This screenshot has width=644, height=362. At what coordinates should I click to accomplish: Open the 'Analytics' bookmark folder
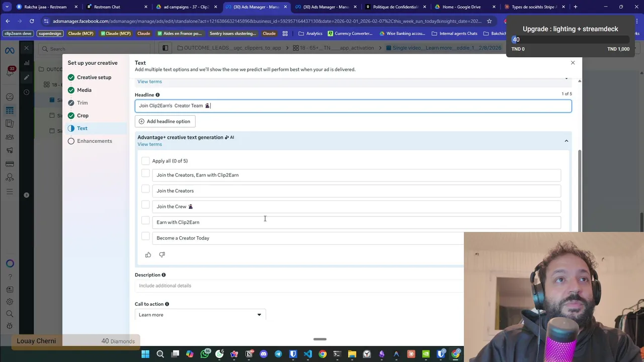pos(310,34)
